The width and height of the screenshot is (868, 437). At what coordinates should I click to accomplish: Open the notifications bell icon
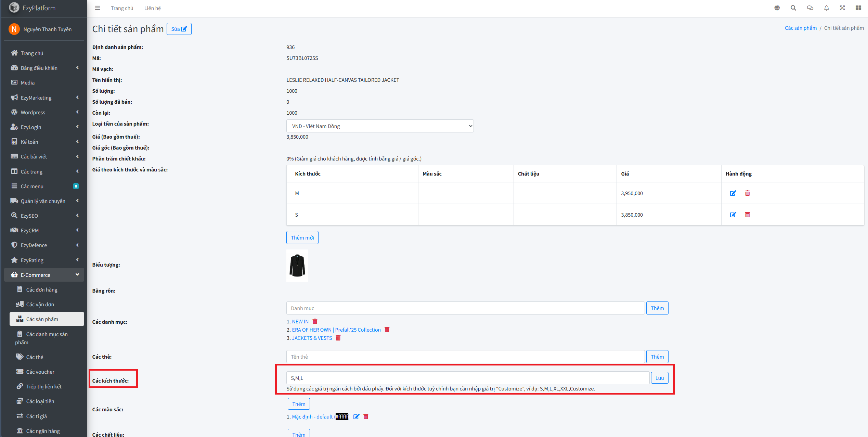[x=826, y=8]
